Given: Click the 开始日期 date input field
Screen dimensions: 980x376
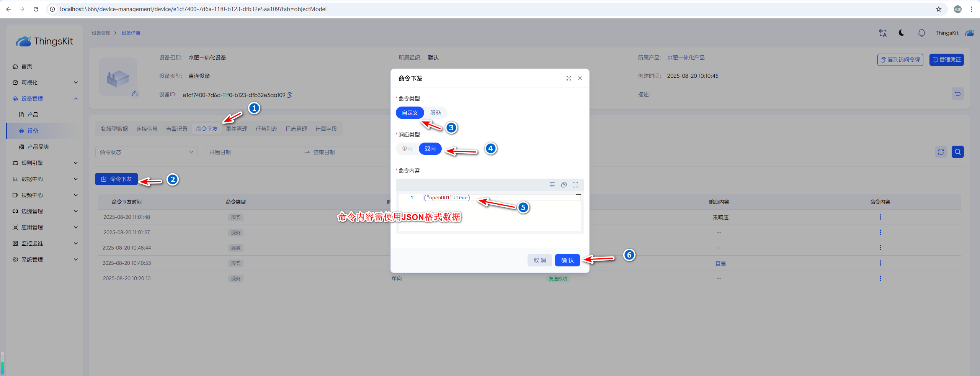Looking at the screenshot, I should tap(253, 152).
